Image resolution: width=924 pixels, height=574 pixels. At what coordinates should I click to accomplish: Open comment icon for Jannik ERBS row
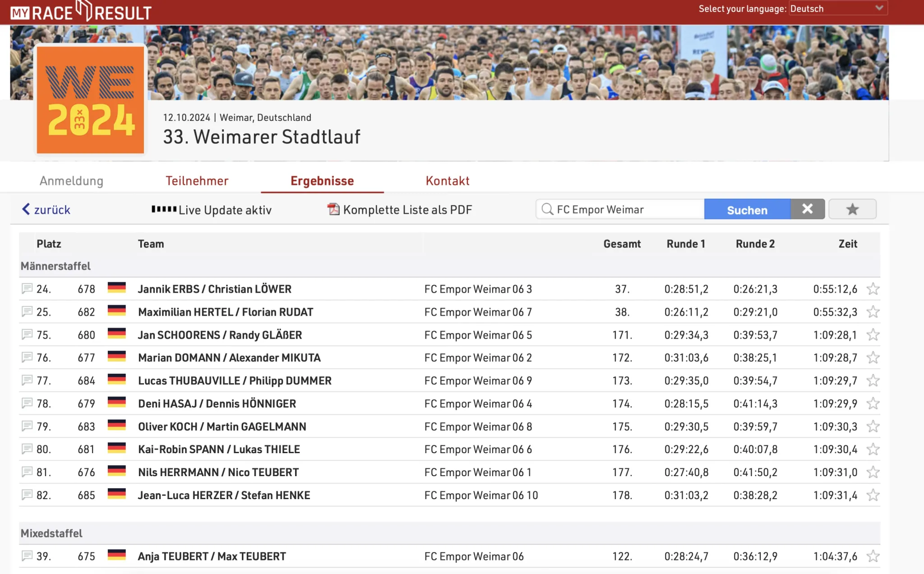click(x=27, y=289)
